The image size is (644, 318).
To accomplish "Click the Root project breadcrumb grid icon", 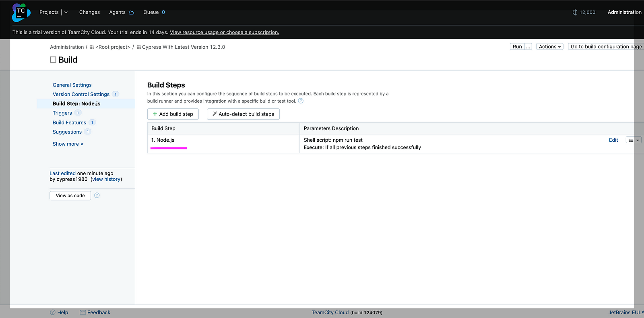I will [x=92, y=47].
